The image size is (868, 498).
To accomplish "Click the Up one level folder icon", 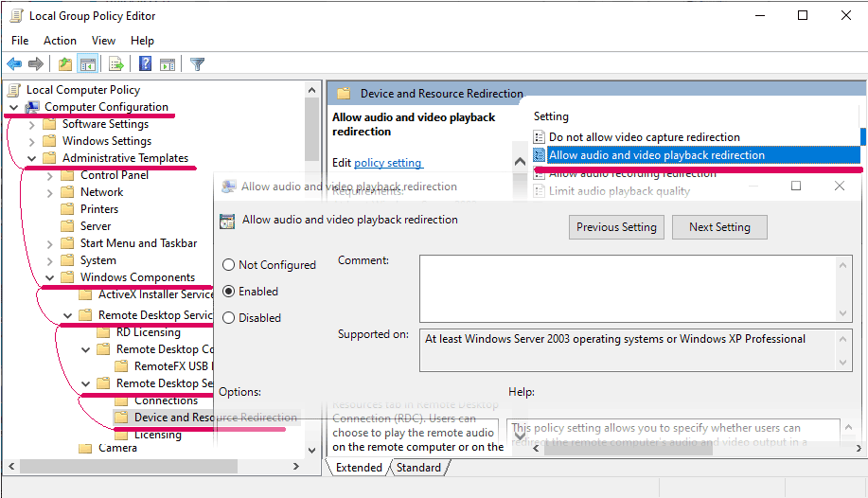I will [x=64, y=64].
